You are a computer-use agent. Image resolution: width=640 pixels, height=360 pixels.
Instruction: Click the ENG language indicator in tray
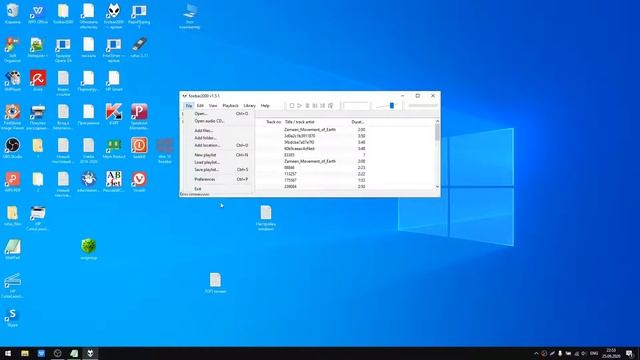(x=594, y=353)
